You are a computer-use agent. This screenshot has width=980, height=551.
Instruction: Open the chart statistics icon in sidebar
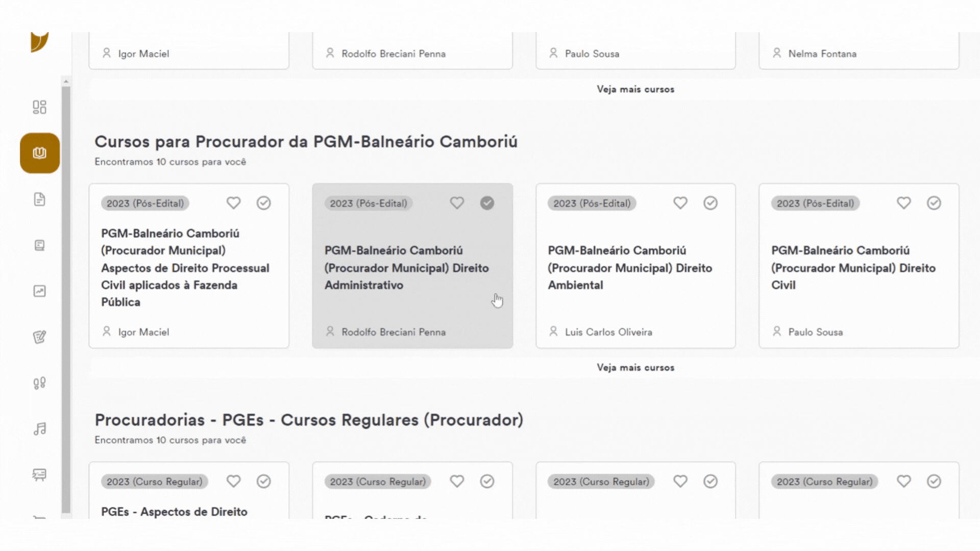coord(39,291)
